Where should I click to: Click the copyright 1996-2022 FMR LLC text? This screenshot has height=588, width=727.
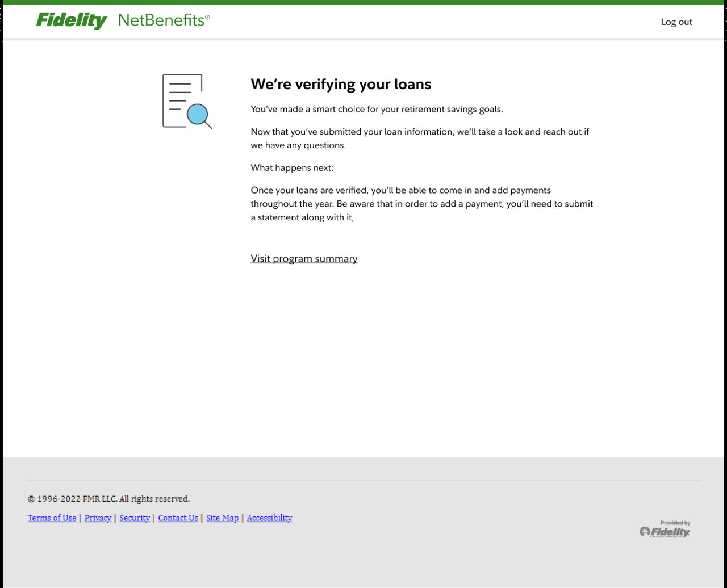[108, 499]
